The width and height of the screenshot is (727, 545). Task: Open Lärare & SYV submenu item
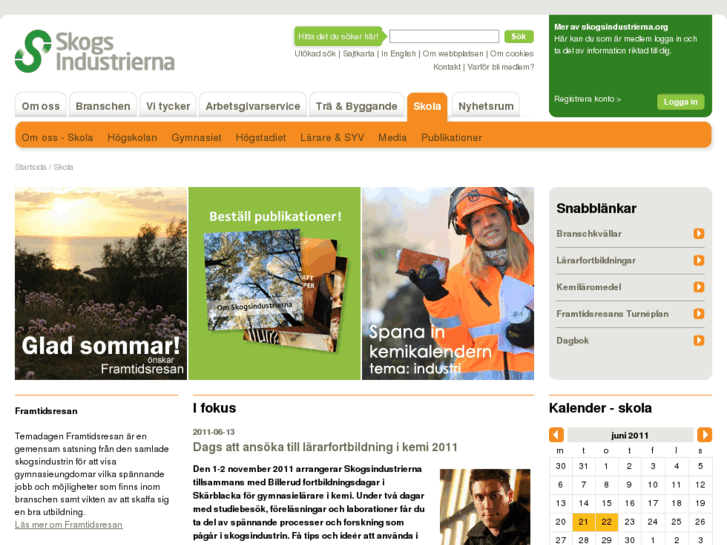pyautogui.click(x=332, y=138)
